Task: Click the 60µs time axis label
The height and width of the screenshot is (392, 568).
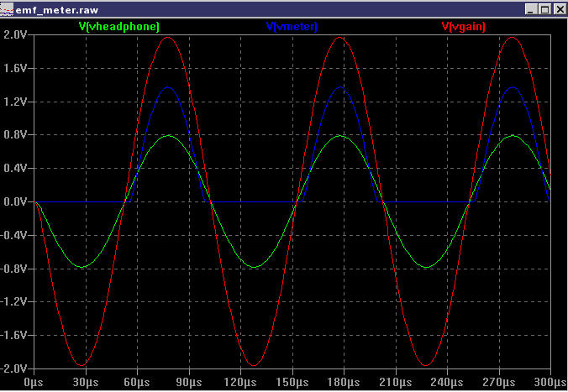Action: (x=137, y=382)
